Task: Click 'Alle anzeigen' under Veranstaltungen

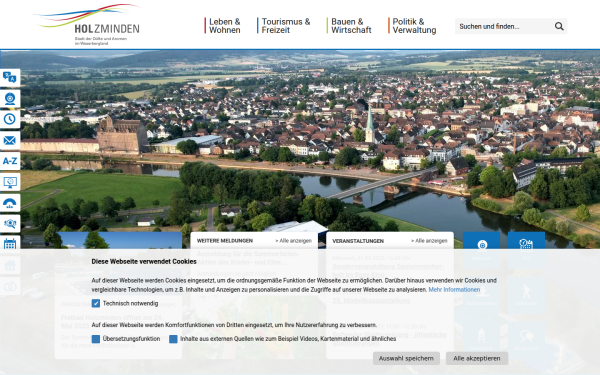Action: click(429, 241)
